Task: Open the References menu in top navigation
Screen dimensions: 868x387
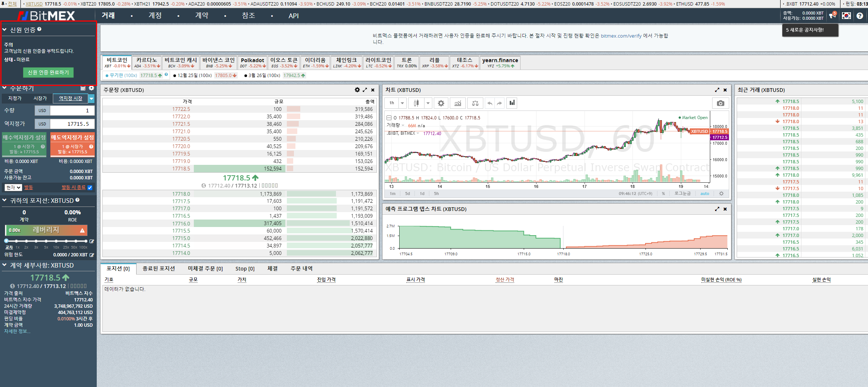Action: click(249, 16)
